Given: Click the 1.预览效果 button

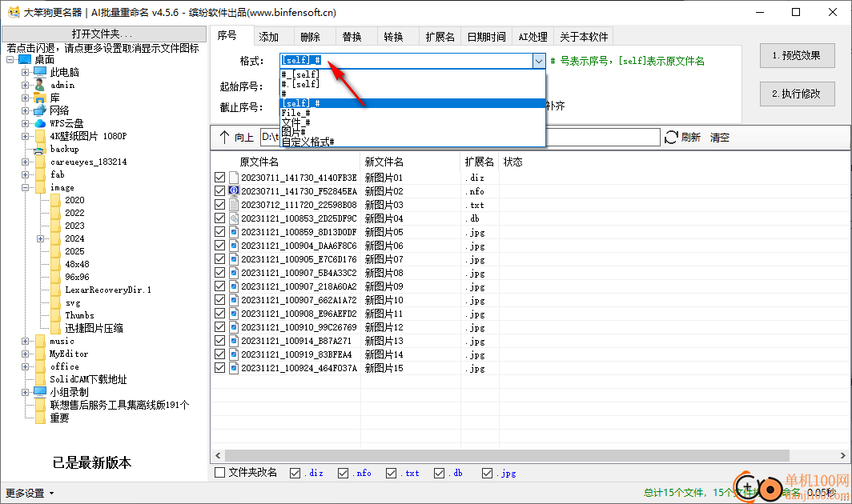Looking at the screenshot, I should point(797,55).
